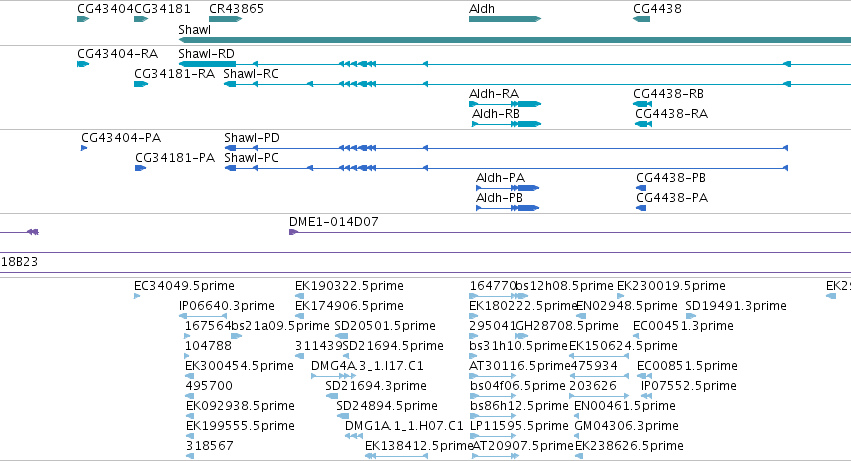Select the 318567 feature label

[209, 447]
